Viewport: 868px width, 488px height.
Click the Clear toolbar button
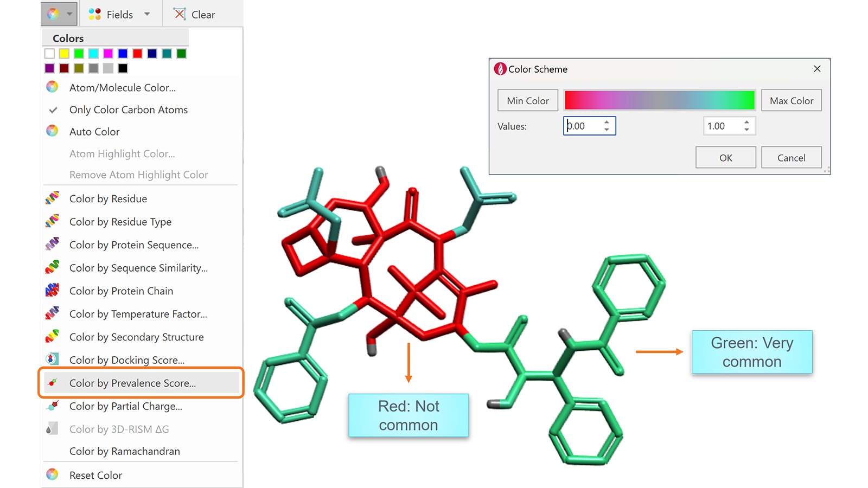(194, 15)
